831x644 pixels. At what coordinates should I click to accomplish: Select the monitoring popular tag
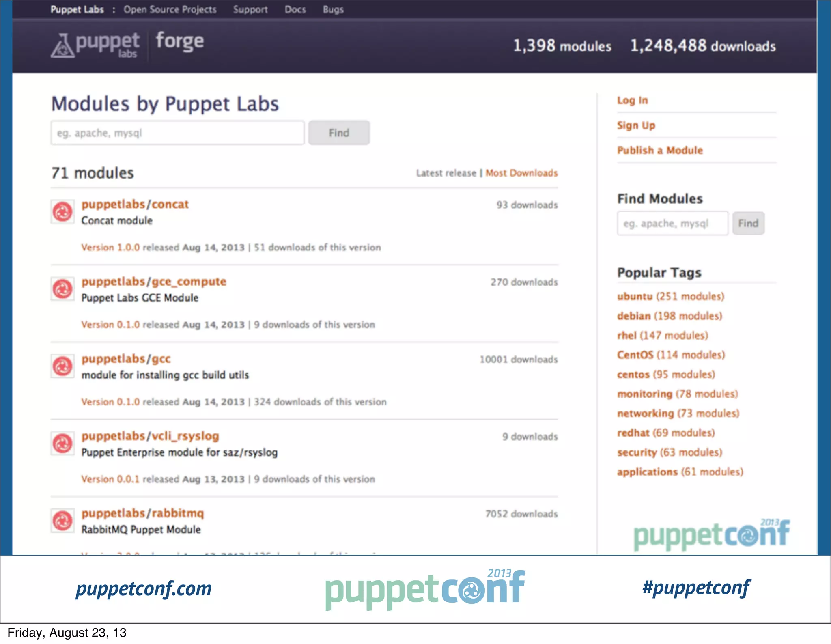(677, 394)
